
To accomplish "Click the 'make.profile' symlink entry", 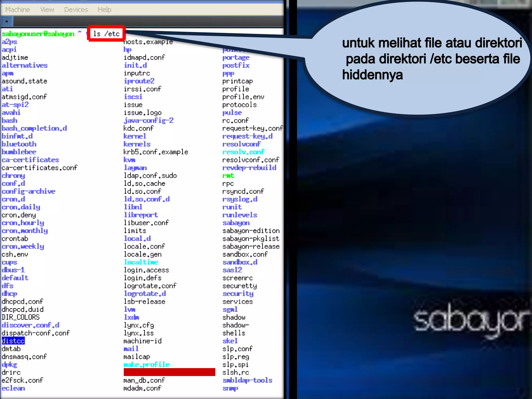I will [147, 364].
